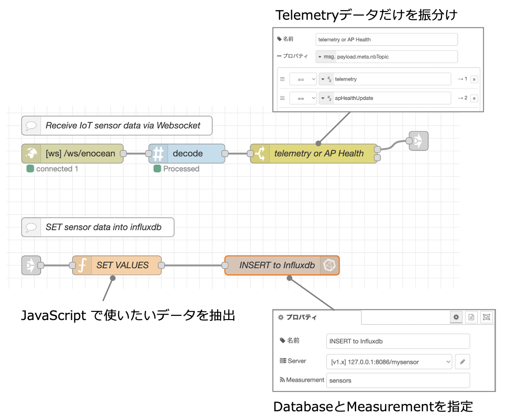Edit the name field INSERT to Influxdb
The width and height of the screenshot is (507, 420).
[x=398, y=342]
